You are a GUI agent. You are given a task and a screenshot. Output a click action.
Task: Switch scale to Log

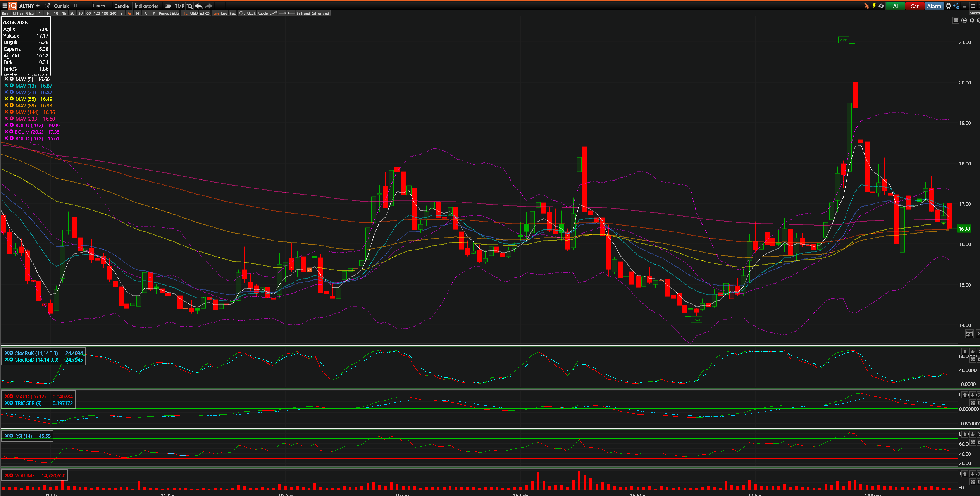point(224,13)
